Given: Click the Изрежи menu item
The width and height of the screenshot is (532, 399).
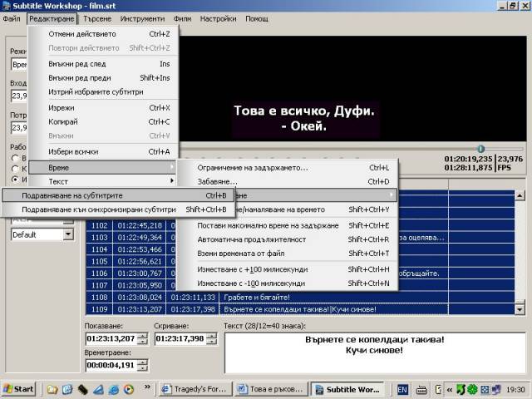Looking at the screenshot, I should coord(103,107).
